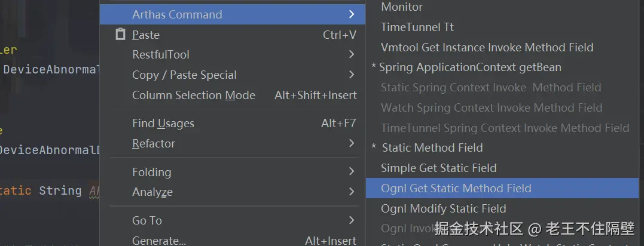Choose Find Usages from context menu
Image resolution: width=644 pixels, height=246 pixels.
click(x=163, y=123)
